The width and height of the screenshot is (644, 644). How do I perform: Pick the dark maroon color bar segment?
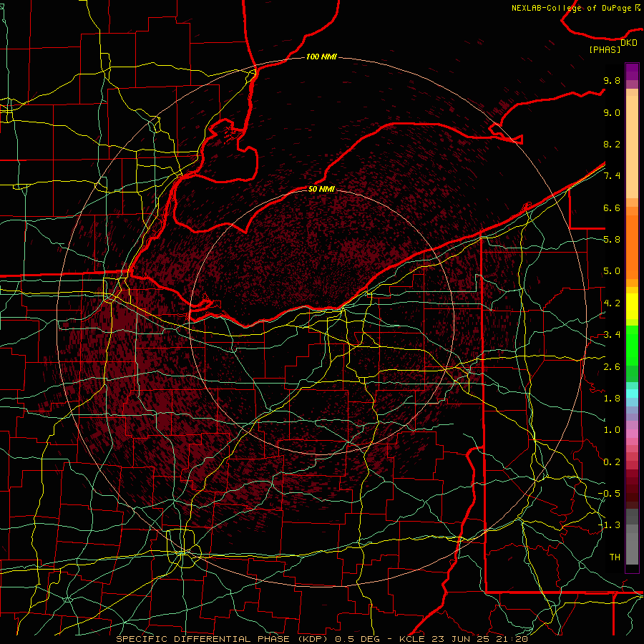coord(632,489)
